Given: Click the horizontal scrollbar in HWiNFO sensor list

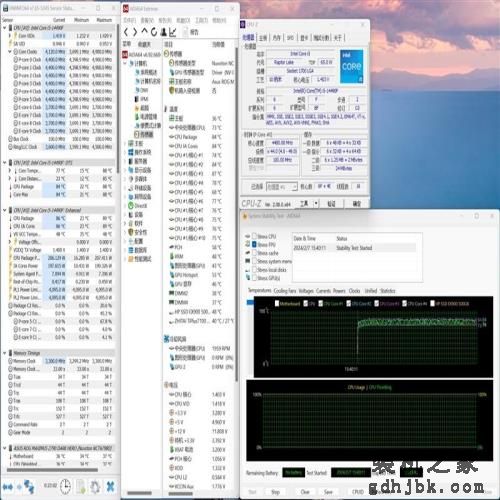Looking at the screenshot, I should [52, 470].
